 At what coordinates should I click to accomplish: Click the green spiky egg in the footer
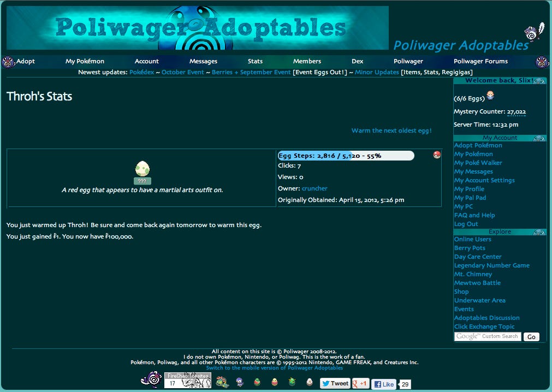292,382
